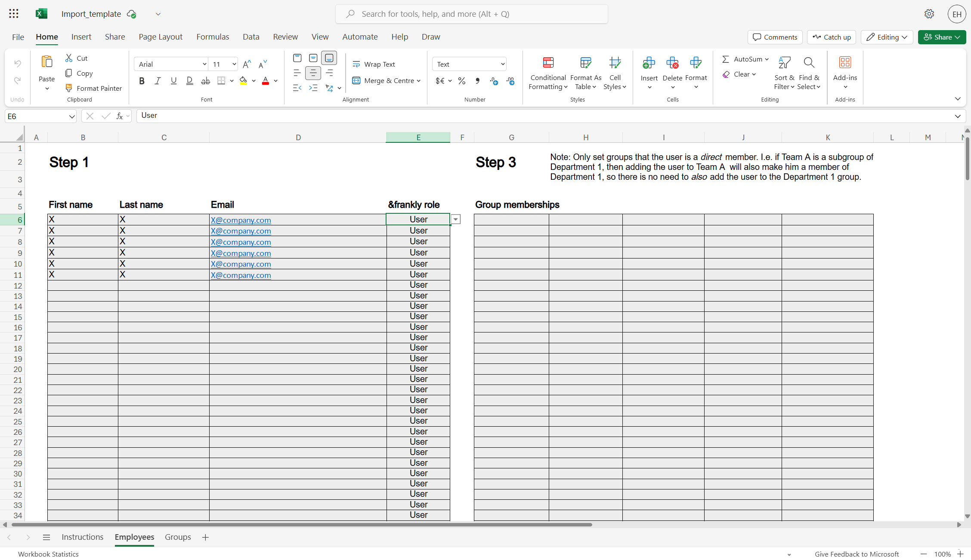
Task: Click the green Share button
Action: [942, 37]
